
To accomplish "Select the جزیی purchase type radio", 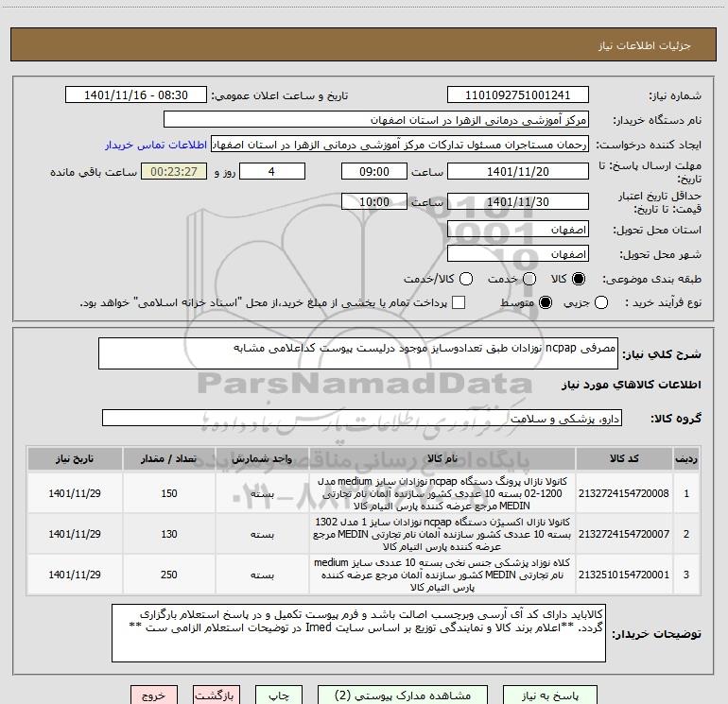I will 600,303.
